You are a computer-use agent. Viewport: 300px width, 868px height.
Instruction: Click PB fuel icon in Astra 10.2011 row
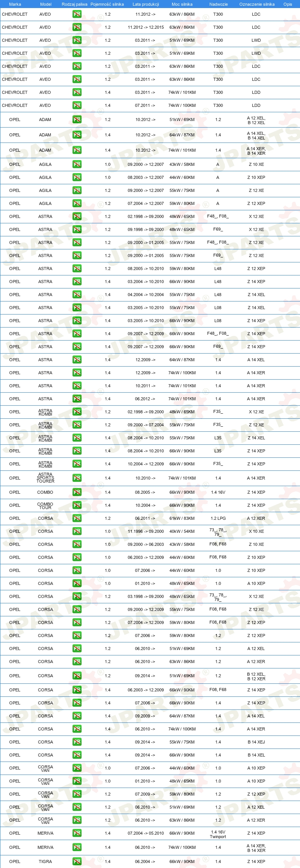(x=77, y=386)
